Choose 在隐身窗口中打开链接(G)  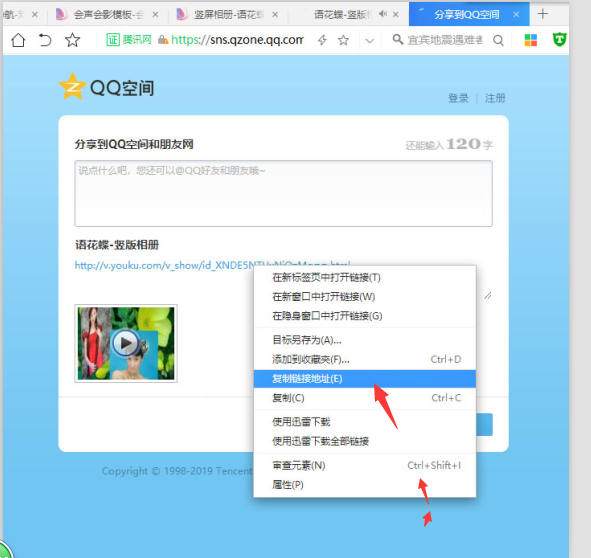364,316
